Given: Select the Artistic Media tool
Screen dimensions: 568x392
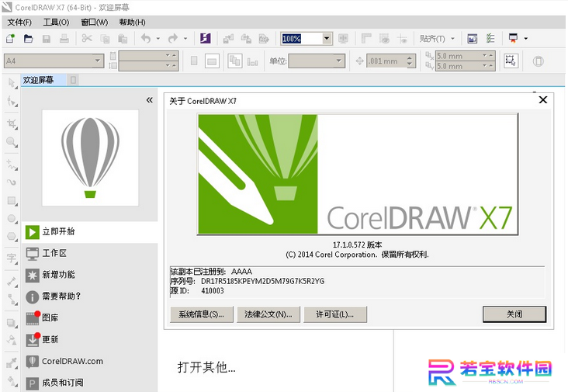Looking at the screenshot, I should 12,182.
